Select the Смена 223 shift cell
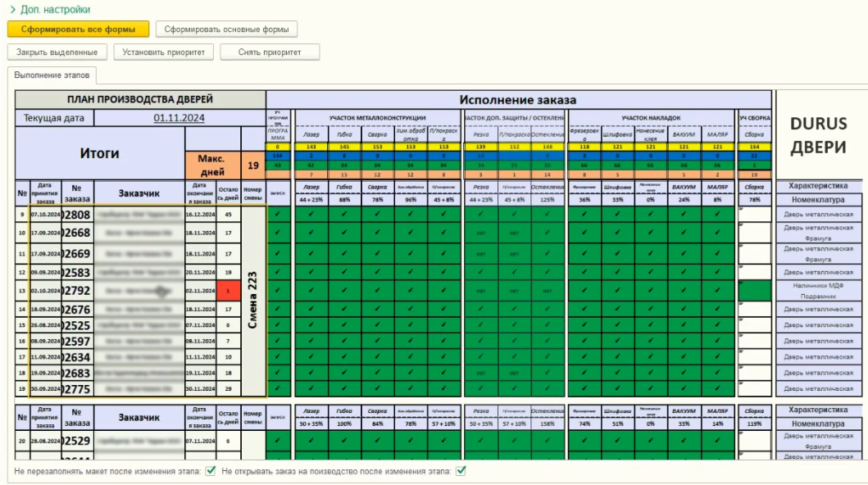Image resolution: width=868 pixels, height=485 pixels. click(254, 300)
